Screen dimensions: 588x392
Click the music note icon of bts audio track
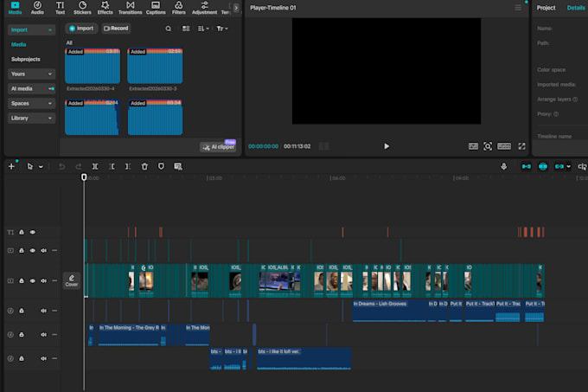pos(10,358)
